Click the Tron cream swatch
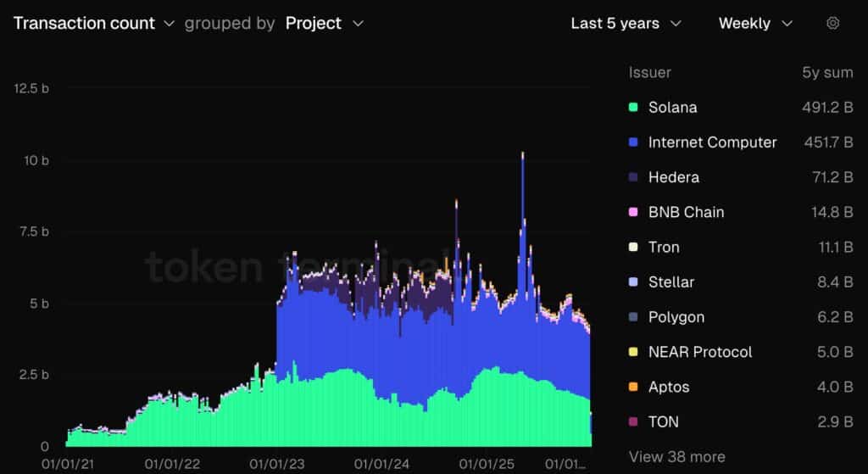 click(x=633, y=247)
